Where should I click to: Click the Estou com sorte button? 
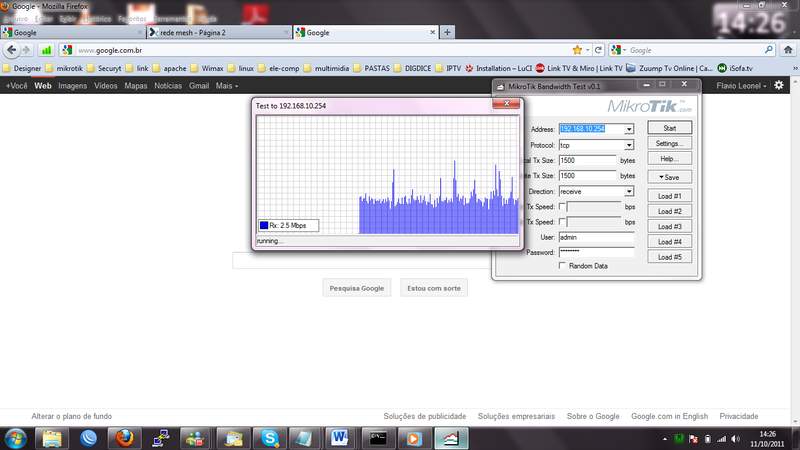pyautogui.click(x=434, y=288)
